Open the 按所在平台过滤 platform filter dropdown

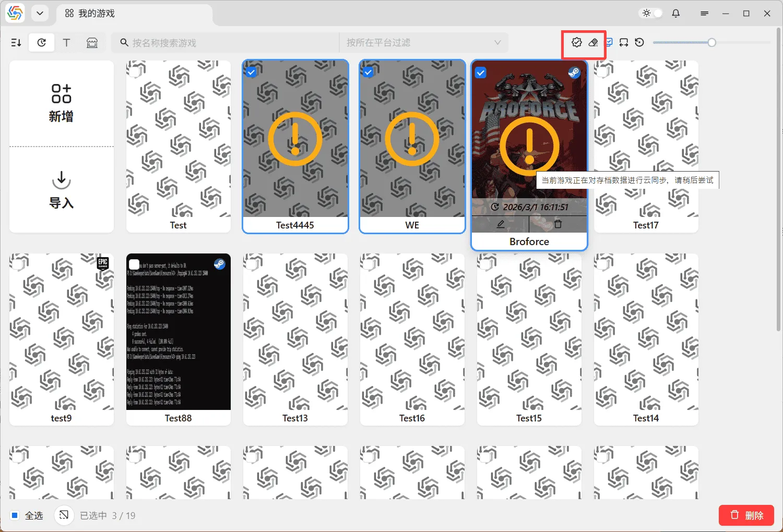coord(424,42)
